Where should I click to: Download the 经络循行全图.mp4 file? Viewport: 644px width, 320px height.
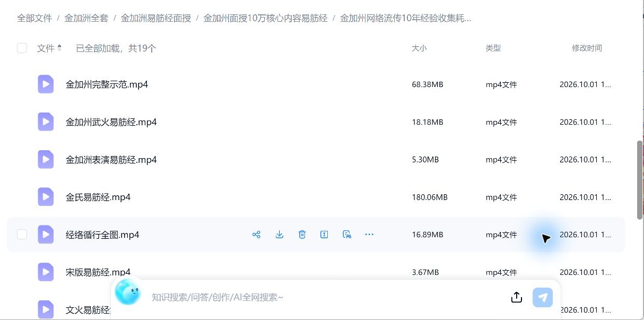280,235
